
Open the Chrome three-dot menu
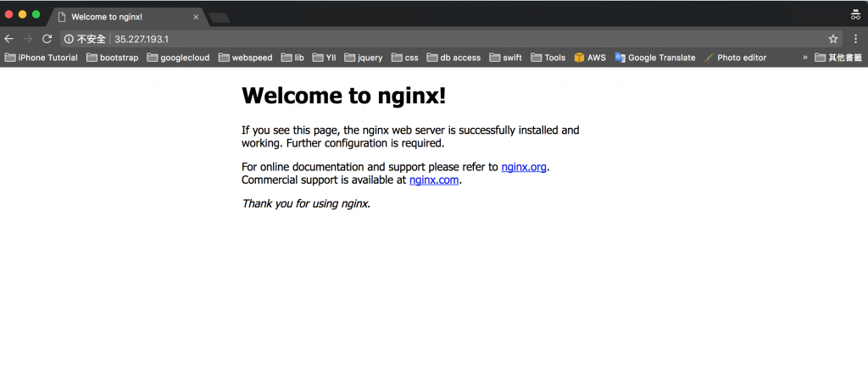tap(855, 39)
